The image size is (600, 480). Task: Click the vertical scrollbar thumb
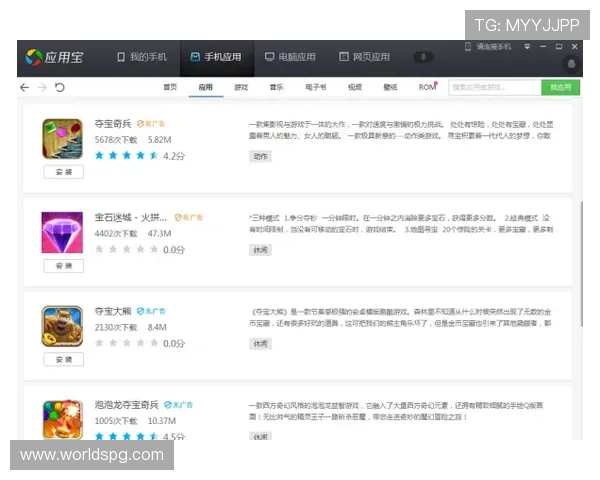[x=582, y=264]
